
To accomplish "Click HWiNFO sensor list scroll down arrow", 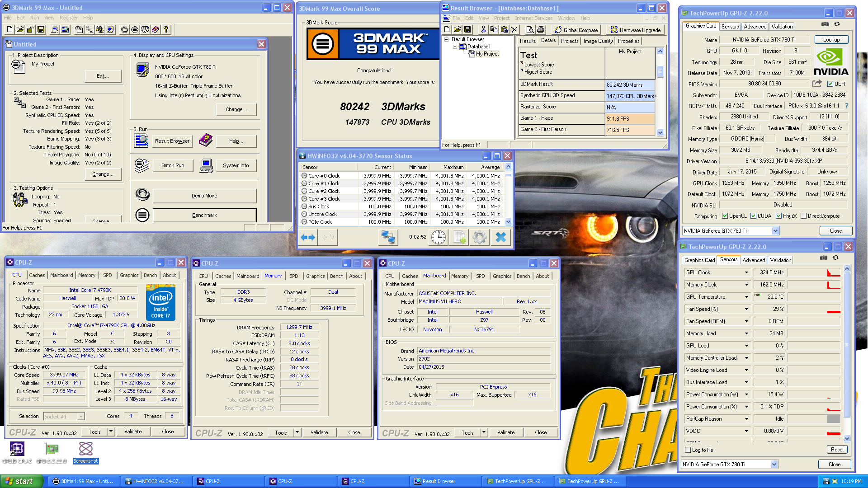I will click(x=508, y=221).
